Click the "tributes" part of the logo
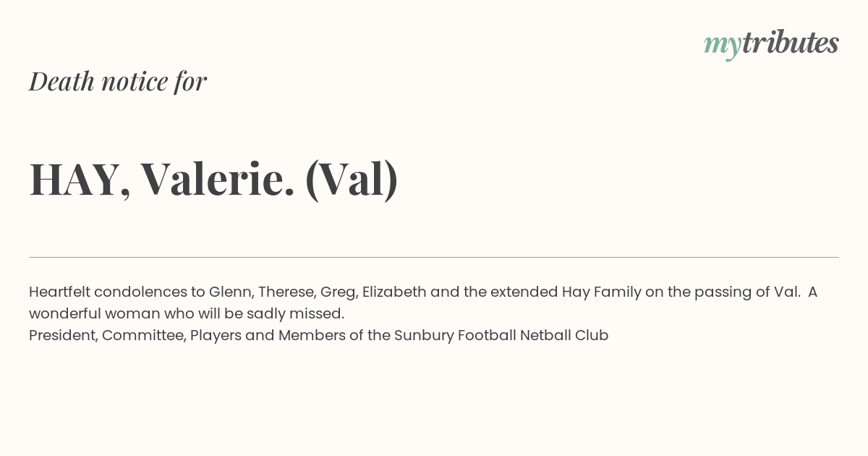Image resolution: width=868 pixels, height=456 pixels. pos(791,42)
